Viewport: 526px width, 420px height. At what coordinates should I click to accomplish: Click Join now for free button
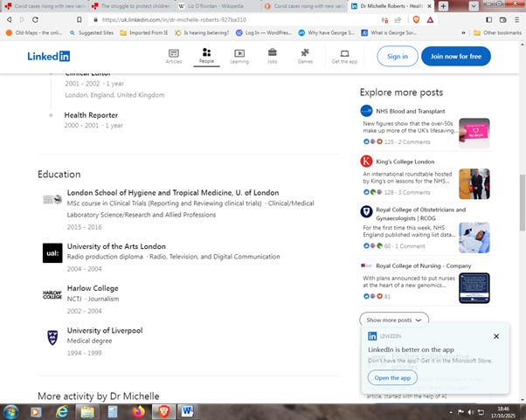tap(456, 56)
